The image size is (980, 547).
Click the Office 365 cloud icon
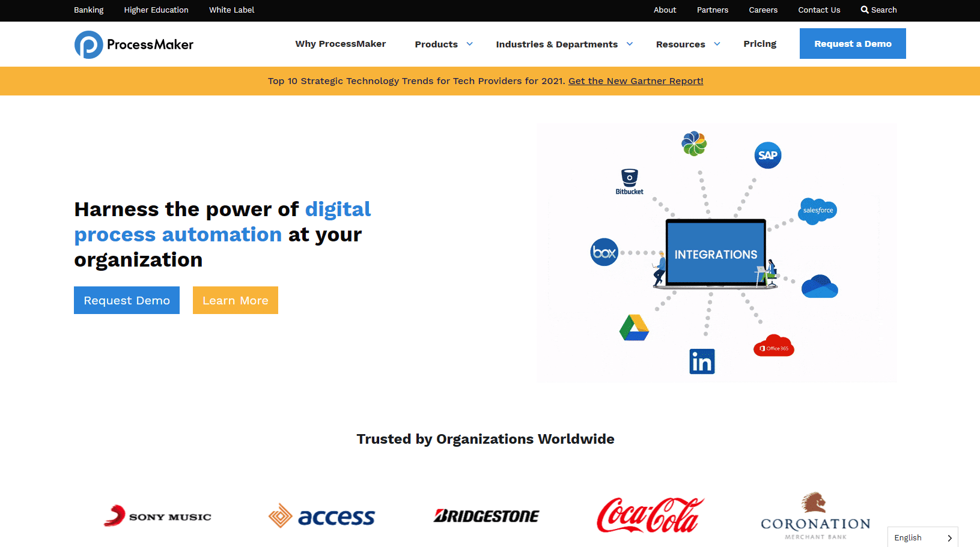[774, 346]
